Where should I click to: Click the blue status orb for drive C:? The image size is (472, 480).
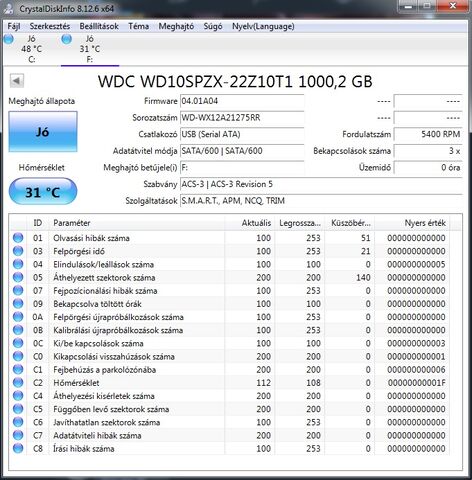[x=9, y=39]
